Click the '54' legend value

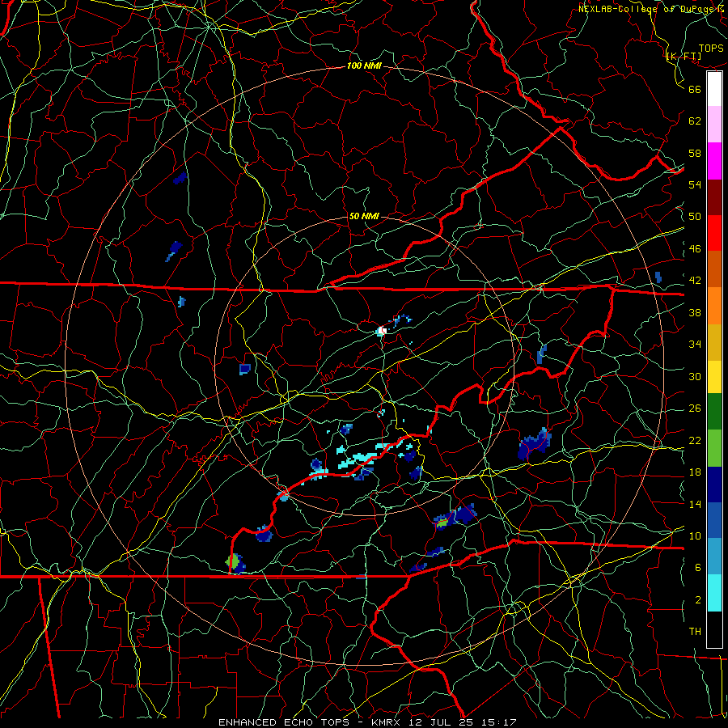(x=695, y=184)
